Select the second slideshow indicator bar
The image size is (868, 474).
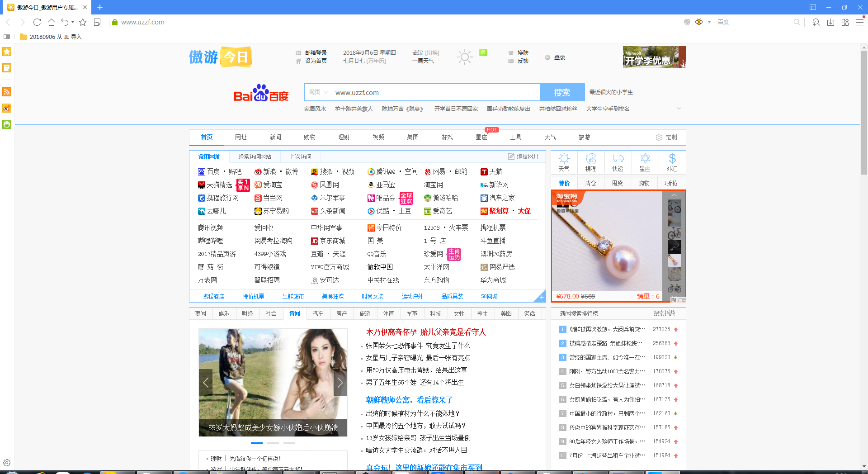click(273, 443)
